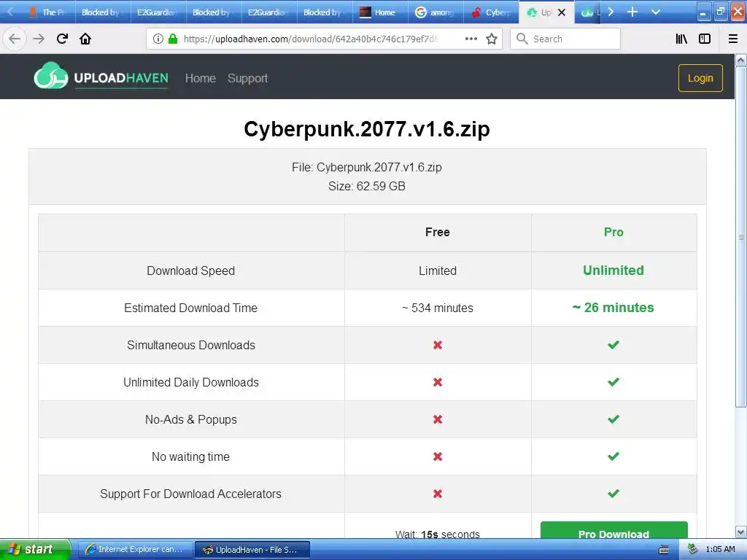Image resolution: width=747 pixels, height=560 pixels.
Task: List all tabs dropdown chevron
Action: 656,12
